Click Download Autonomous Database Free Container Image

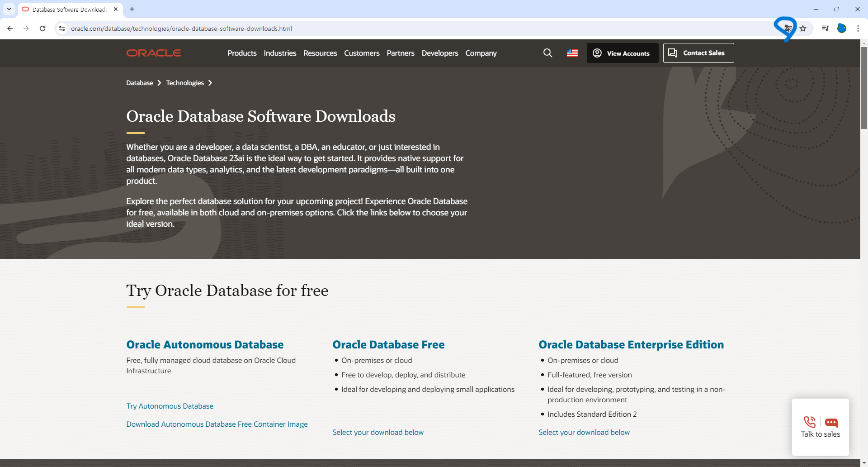point(217,424)
